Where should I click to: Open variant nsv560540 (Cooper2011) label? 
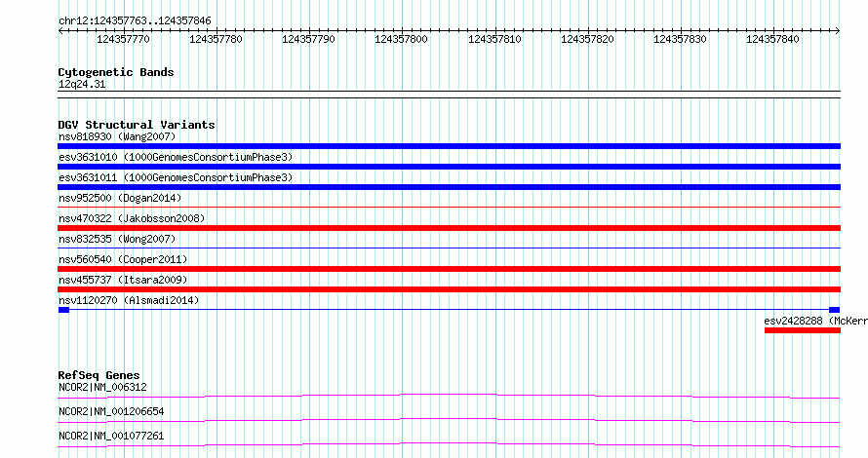click(x=123, y=259)
